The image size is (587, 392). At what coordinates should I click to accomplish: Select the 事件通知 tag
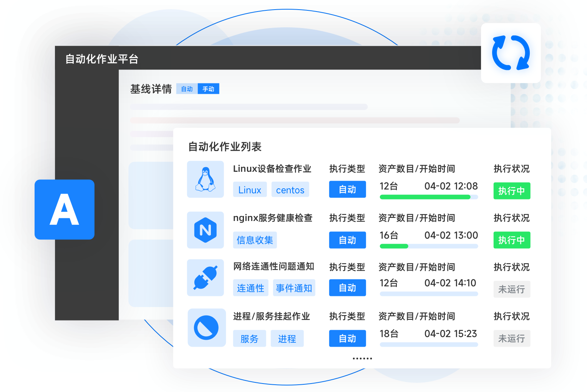[294, 288]
